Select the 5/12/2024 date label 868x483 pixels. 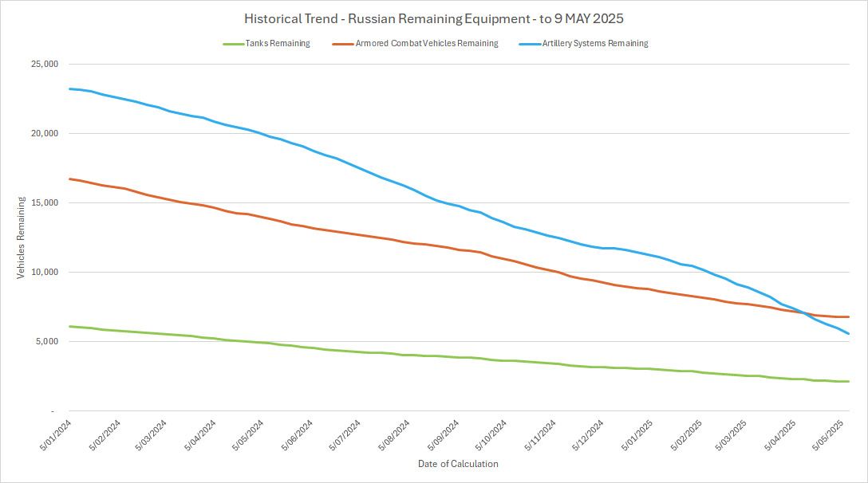(x=588, y=436)
